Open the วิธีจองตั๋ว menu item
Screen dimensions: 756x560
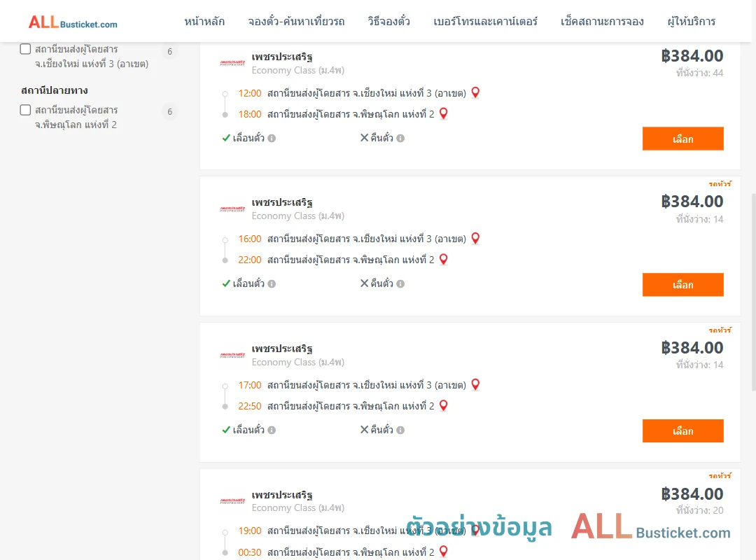tap(388, 22)
